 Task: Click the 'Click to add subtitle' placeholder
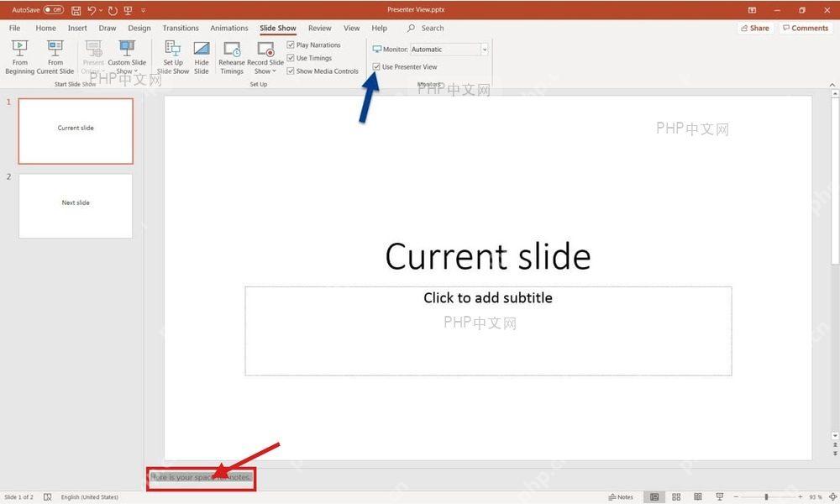(x=488, y=330)
